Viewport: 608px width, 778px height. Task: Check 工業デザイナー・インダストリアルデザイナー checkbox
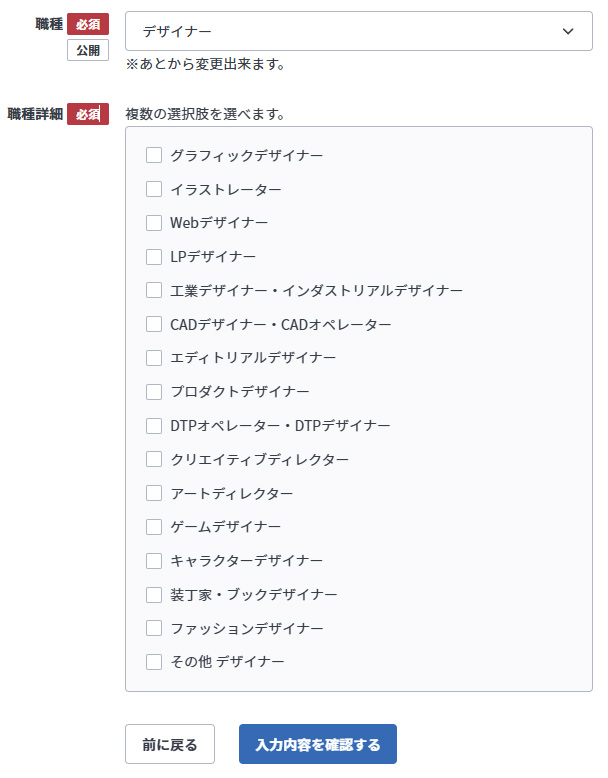click(154, 290)
